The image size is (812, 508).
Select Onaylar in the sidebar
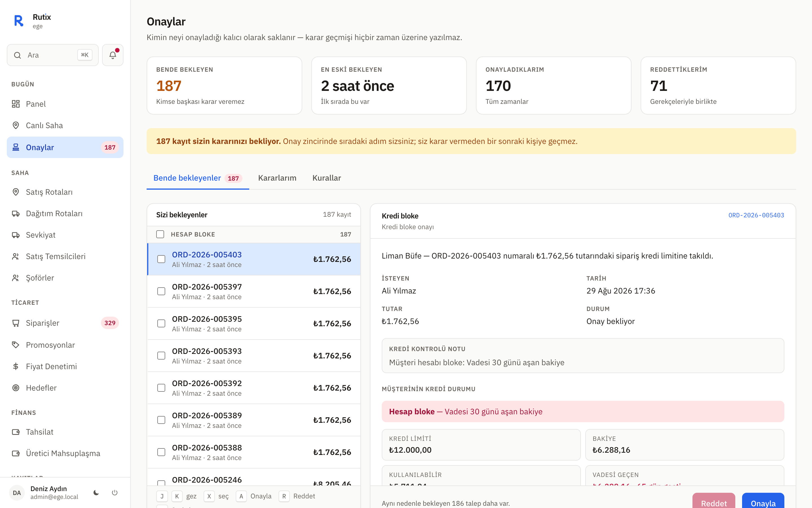[65, 147]
